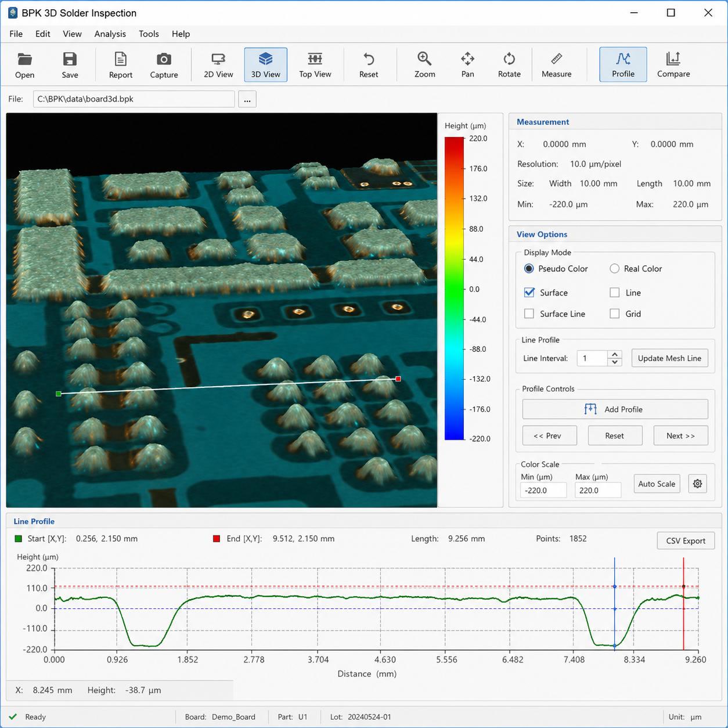The width and height of the screenshot is (728, 728).
Task: Click the Add Profile button
Action: coord(615,409)
